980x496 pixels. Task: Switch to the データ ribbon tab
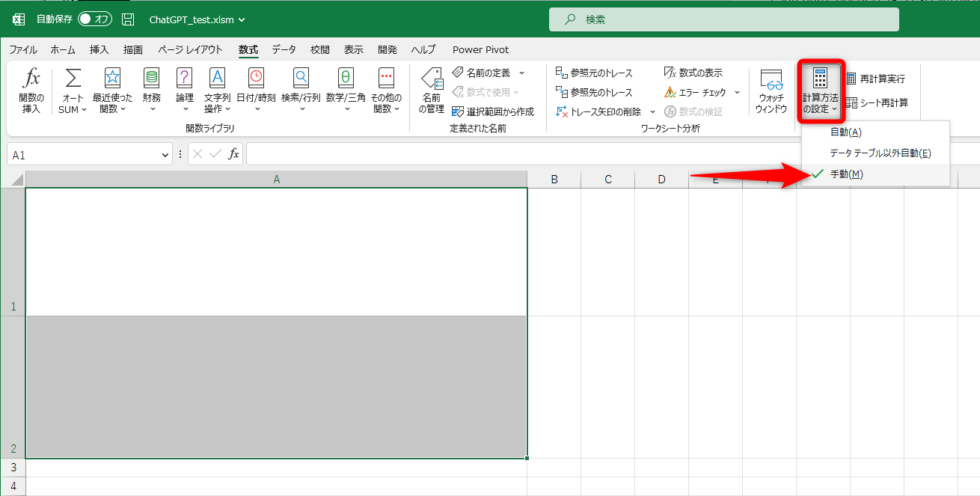[x=284, y=49]
